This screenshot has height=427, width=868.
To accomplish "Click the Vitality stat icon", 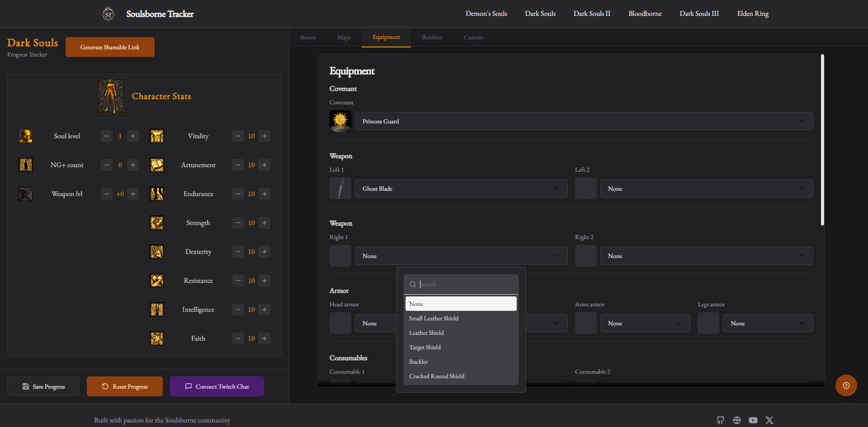I will pyautogui.click(x=157, y=136).
